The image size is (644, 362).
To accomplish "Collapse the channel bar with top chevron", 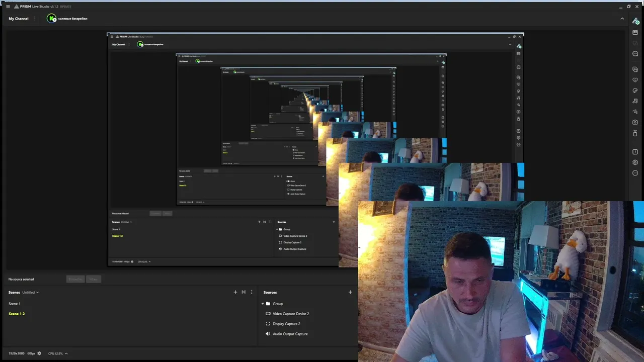I will click(x=622, y=19).
